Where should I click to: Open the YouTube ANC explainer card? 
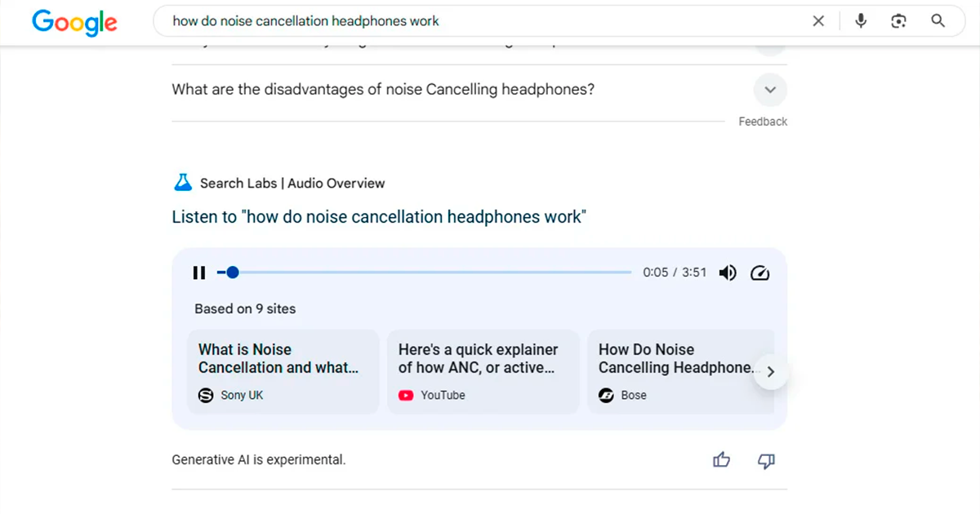tap(483, 371)
